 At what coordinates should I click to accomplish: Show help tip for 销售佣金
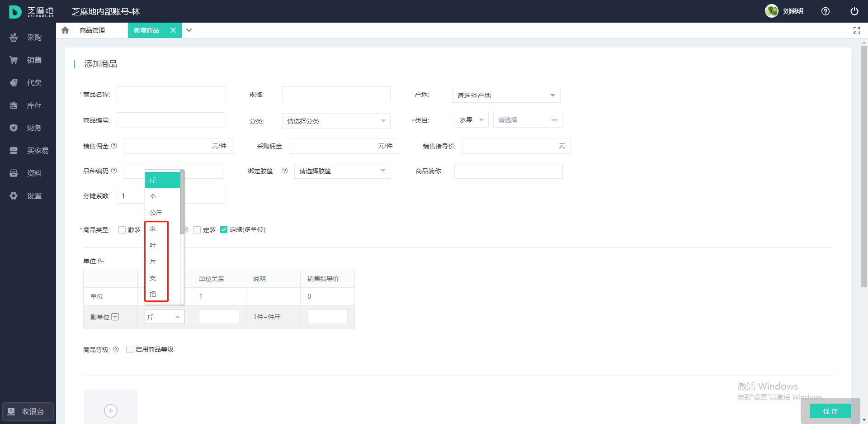tap(114, 146)
